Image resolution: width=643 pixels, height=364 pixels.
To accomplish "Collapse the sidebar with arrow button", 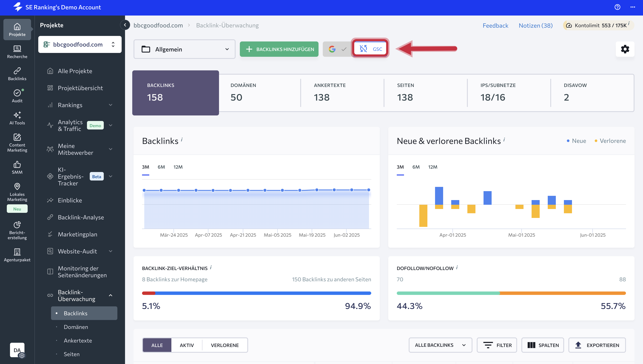I will (x=125, y=25).
